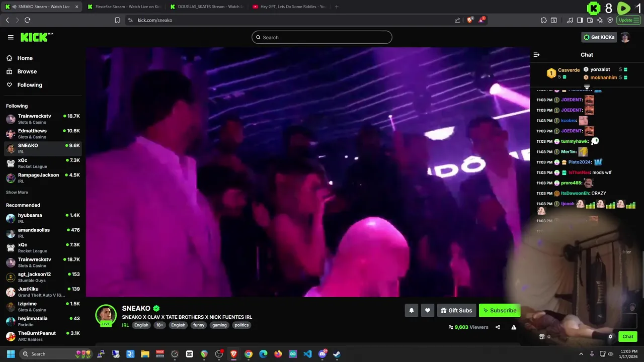Viewport: 644px width, 362px height.
Task: Switch to DOUGLAS_SKATES Stream tab
Action: pos(207,7)
